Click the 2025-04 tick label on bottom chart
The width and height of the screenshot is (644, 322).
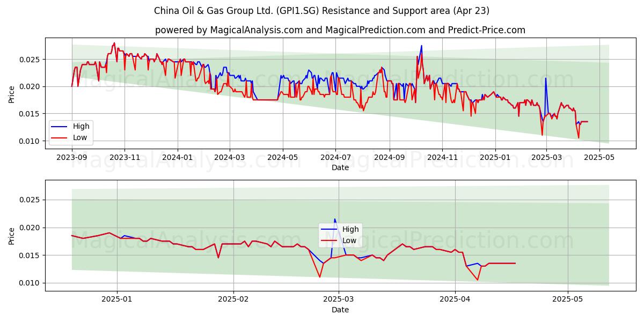click(455, 299)
